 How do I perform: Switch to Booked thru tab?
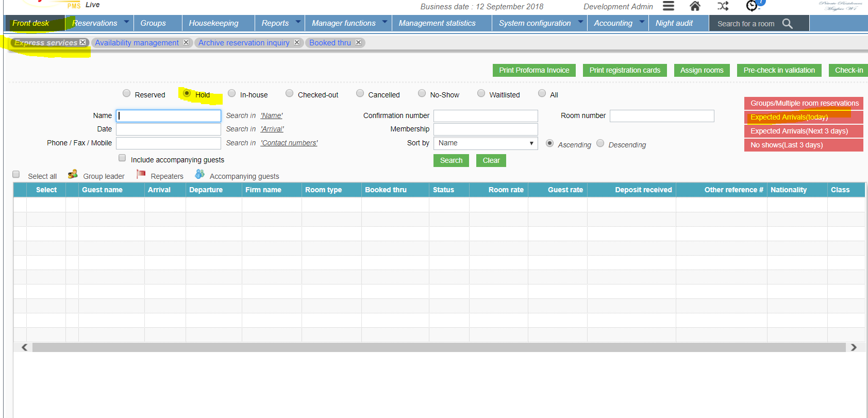click(330, 43)
